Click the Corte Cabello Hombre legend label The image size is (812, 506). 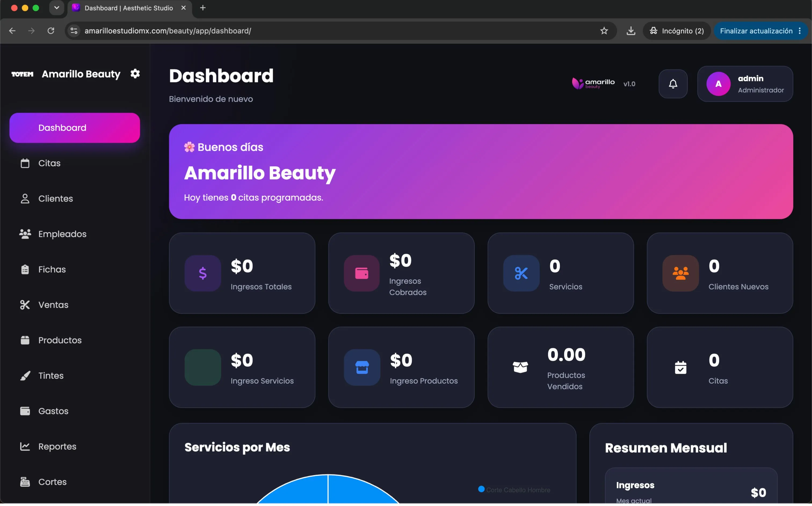518,490
